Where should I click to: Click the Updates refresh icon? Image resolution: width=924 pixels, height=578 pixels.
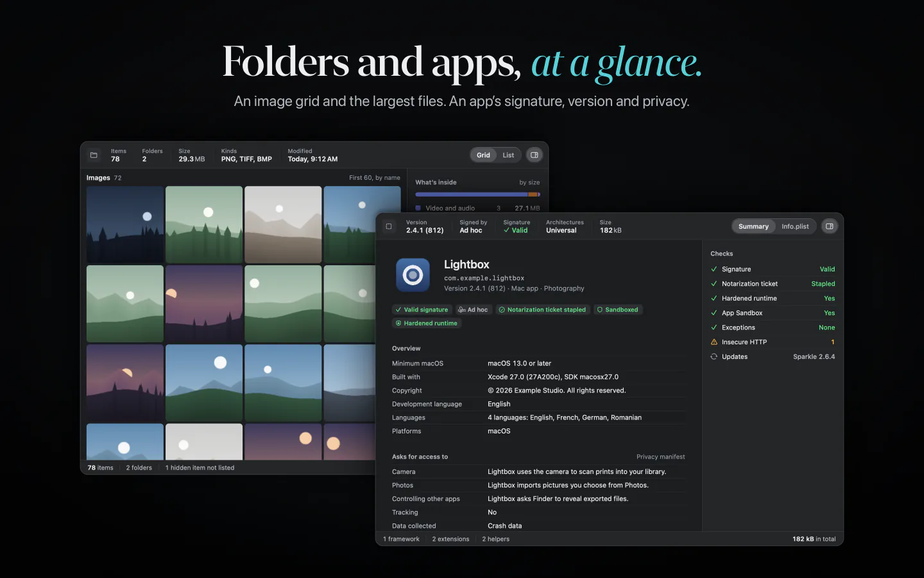pyautogui.click(x=714, y=356)
